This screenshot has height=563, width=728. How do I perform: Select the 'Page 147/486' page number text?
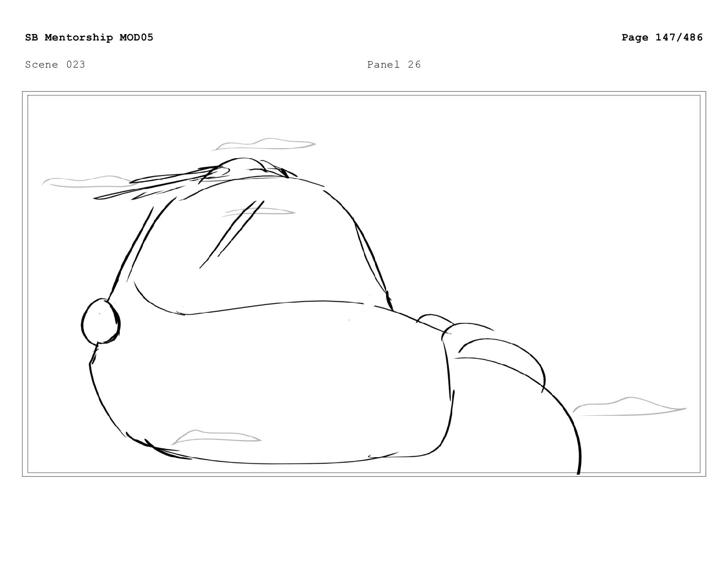click(x=662, y=37)
